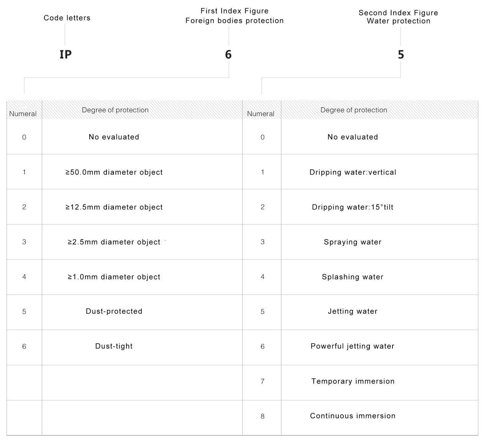The width and height of the screenshot is (486, 448).
Task: Click the 'Water protection' heading text
Action: [x=399, y=21]
